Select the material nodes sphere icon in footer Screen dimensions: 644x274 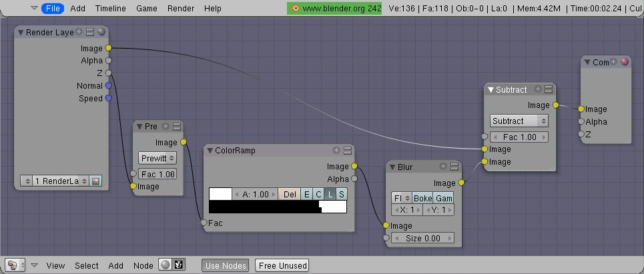(166, 265)
